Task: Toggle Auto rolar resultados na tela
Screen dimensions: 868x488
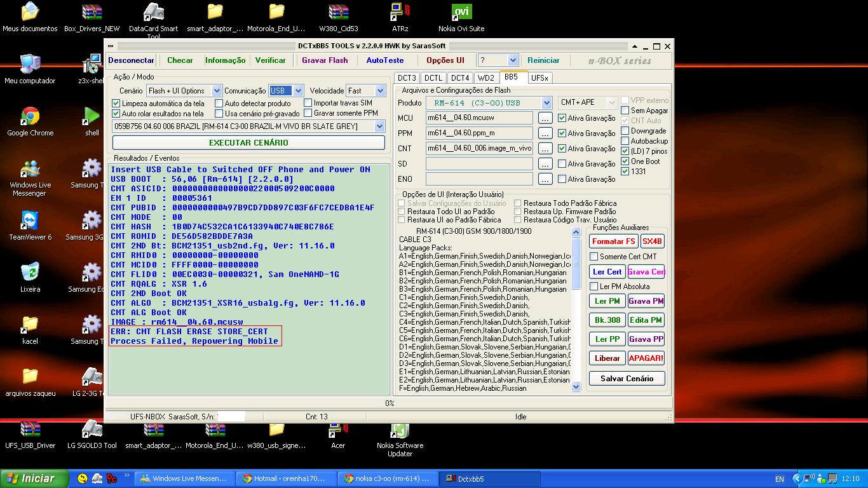Action: tap(116, 113)
